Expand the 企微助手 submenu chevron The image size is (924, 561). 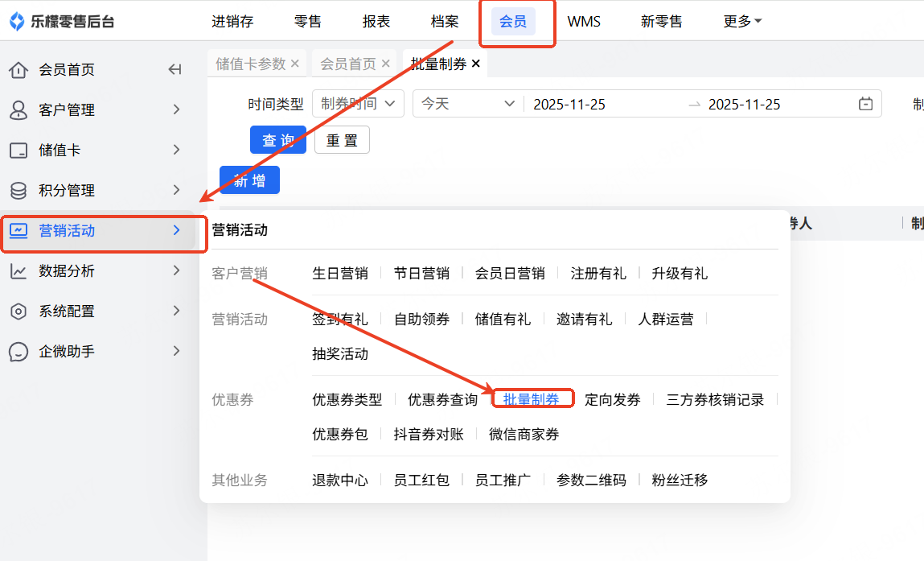176,351
